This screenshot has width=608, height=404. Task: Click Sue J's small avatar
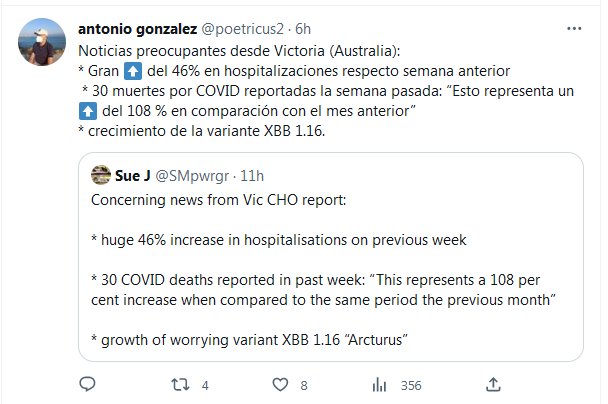coord(100,176)
